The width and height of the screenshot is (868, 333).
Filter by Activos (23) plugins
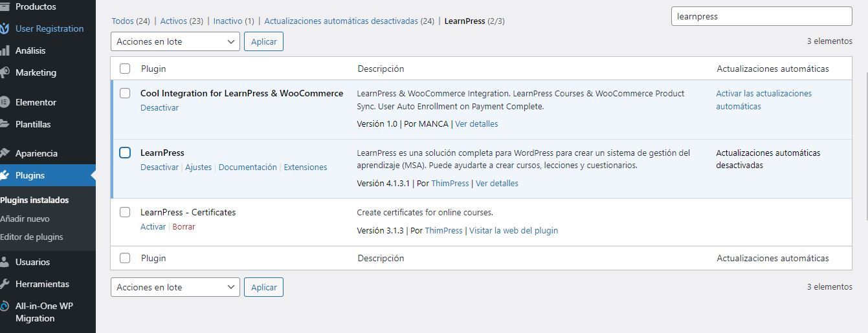tap(182, 21)
